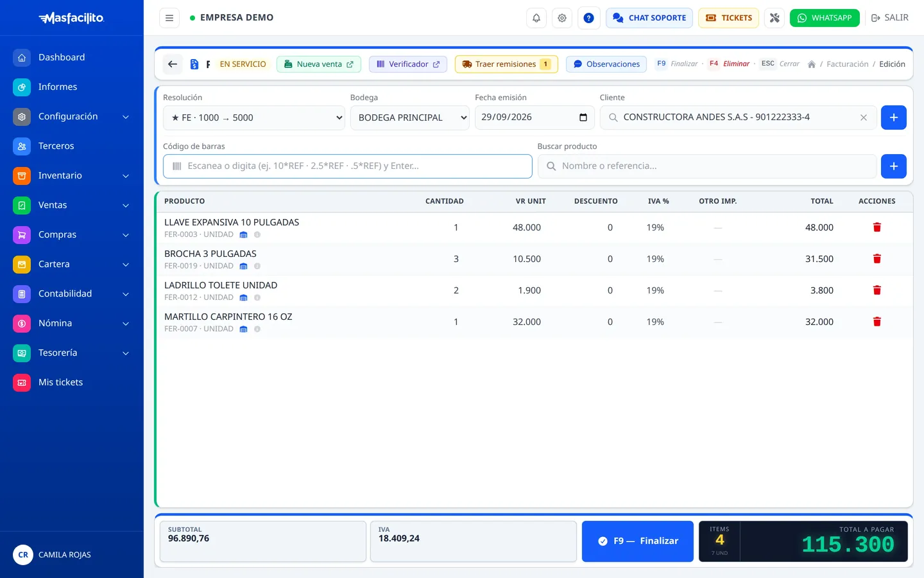The width and height of the screenshot is (924, 578).
Task: Open warehouse icon for MARTILLO CARPINTERO row
Action: [243, 329]
